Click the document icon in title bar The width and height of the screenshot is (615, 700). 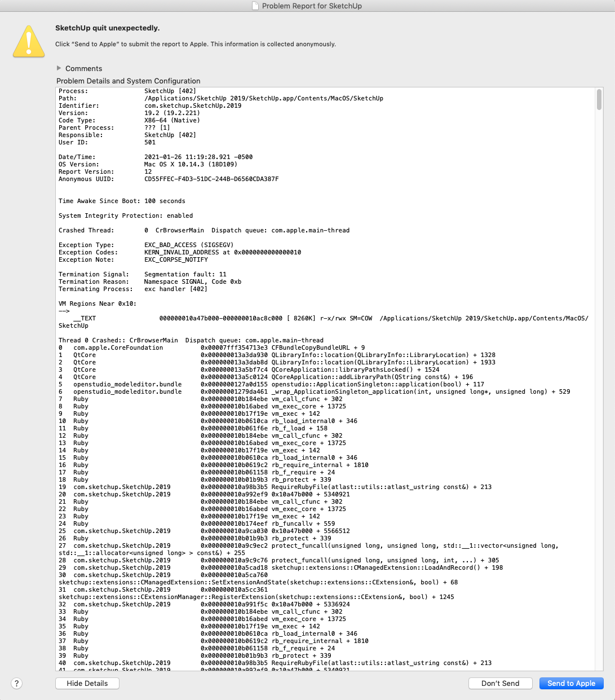pos(256,6)
